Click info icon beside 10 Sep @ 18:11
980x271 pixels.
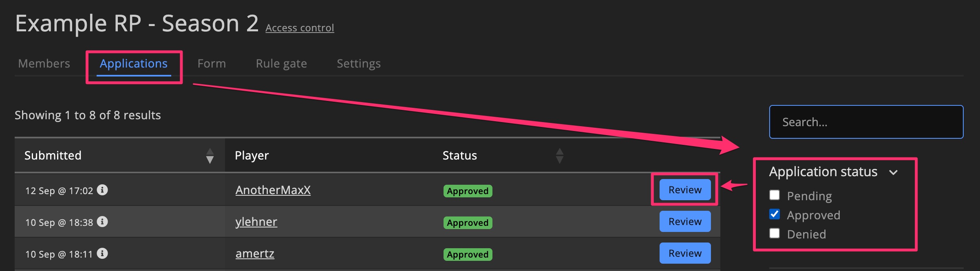(102, 254)
